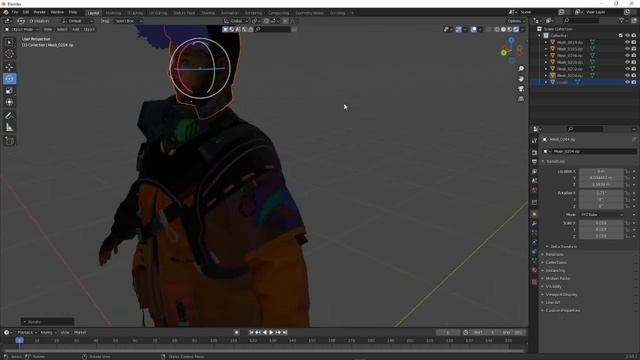
Task: Disable render for the Collection
Action: 634,36
